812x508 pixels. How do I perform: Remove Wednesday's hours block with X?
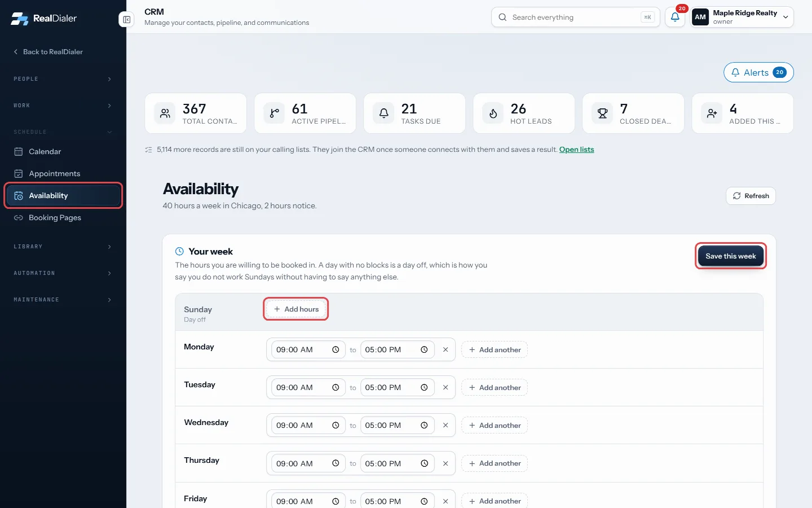pyautogui.click(x=445, y=426)
